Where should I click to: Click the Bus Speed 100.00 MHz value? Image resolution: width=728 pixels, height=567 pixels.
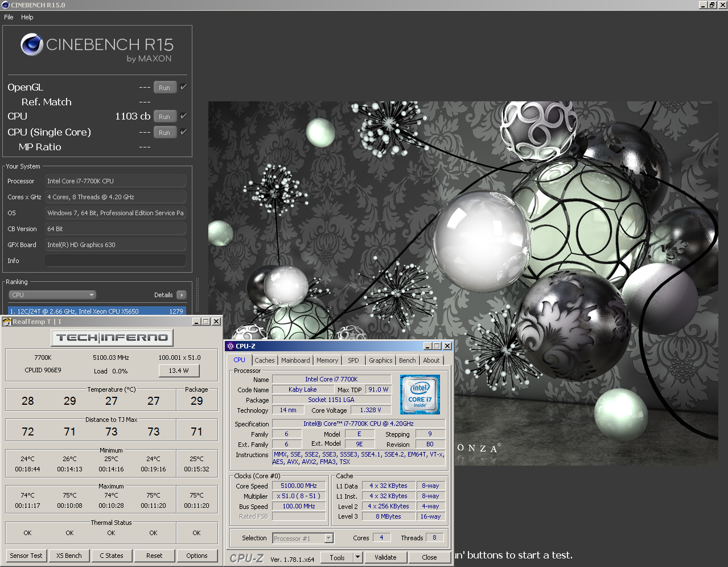[299, 506]
